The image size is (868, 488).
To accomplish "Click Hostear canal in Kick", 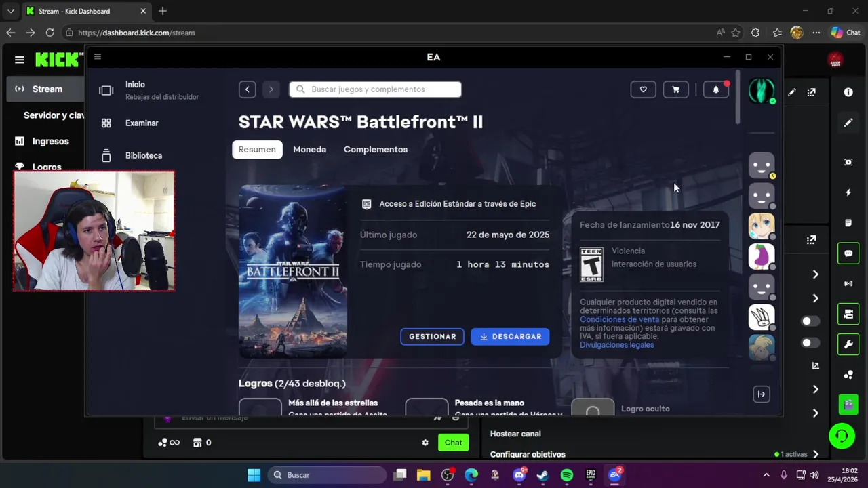I will [x=515, y=434].
